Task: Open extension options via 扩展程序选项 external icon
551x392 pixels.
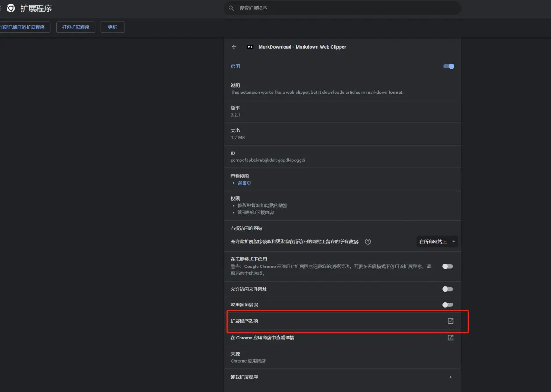Action: click(451, 321)
